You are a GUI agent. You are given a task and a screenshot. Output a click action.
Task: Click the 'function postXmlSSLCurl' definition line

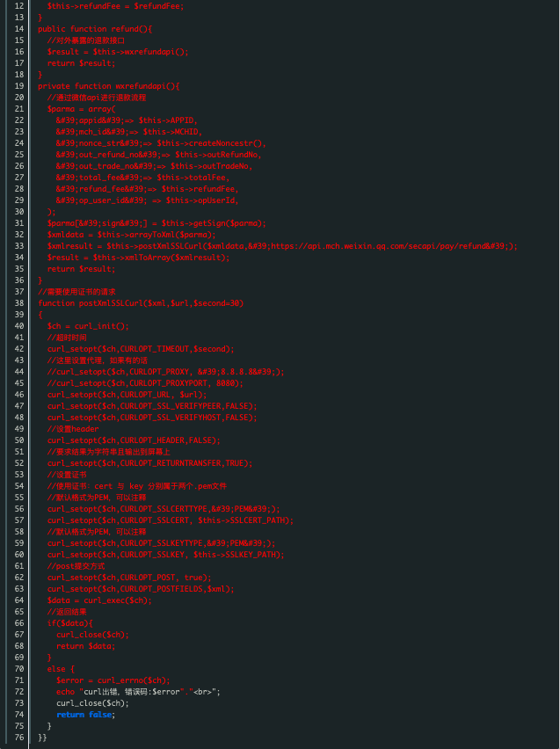[141, 302]
